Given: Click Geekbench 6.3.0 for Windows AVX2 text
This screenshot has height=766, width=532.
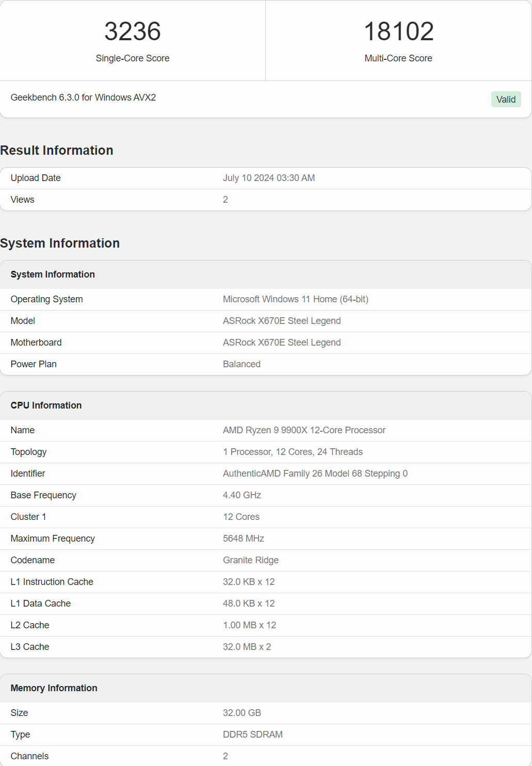Looking at the screenshot, I should coord(83,97).
